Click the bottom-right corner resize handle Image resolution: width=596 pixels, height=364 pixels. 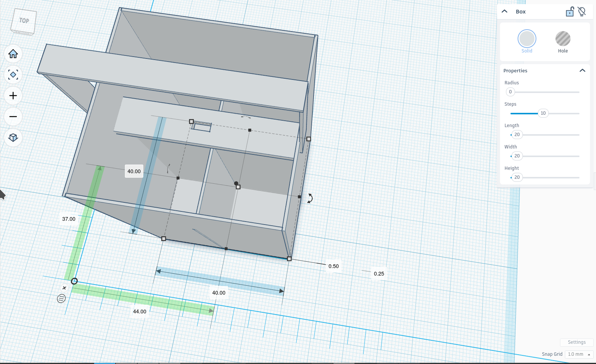coord(289,259)
